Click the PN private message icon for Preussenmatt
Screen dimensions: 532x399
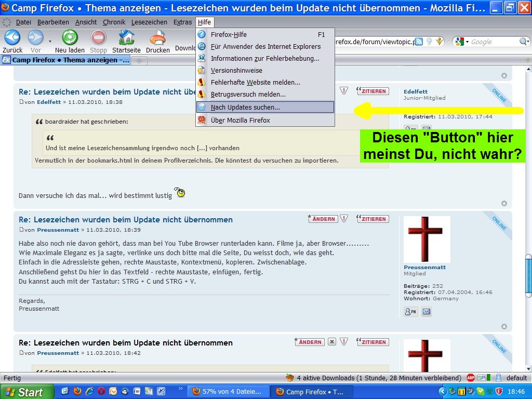click(410, 312)
